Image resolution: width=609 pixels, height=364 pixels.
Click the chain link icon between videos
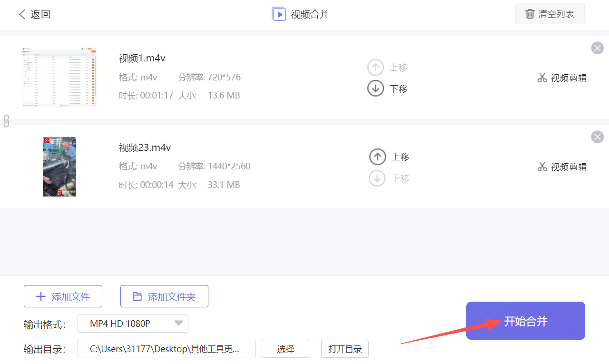(6, 121)
